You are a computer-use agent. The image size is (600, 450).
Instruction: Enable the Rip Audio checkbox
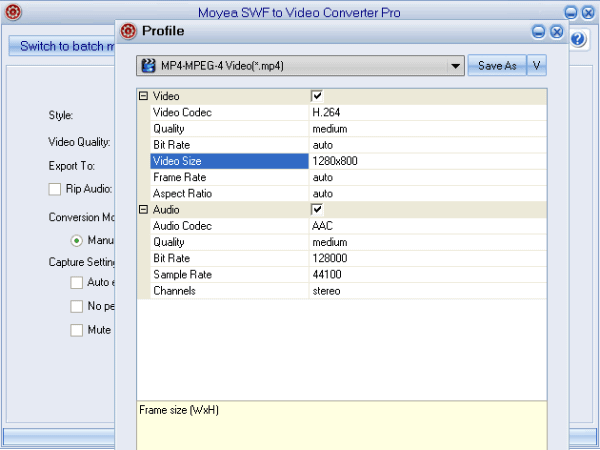(54, 189)
